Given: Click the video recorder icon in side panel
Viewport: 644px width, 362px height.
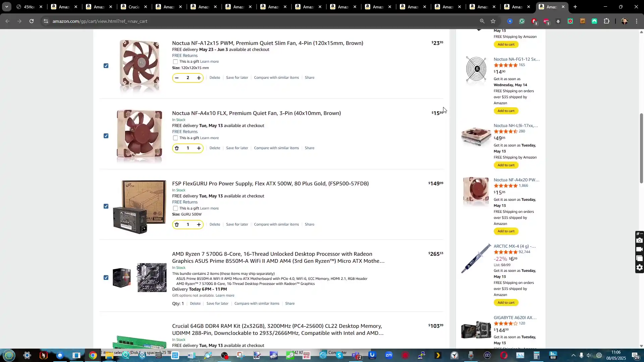Looking at the screenshot, I should tap(639, 249).
